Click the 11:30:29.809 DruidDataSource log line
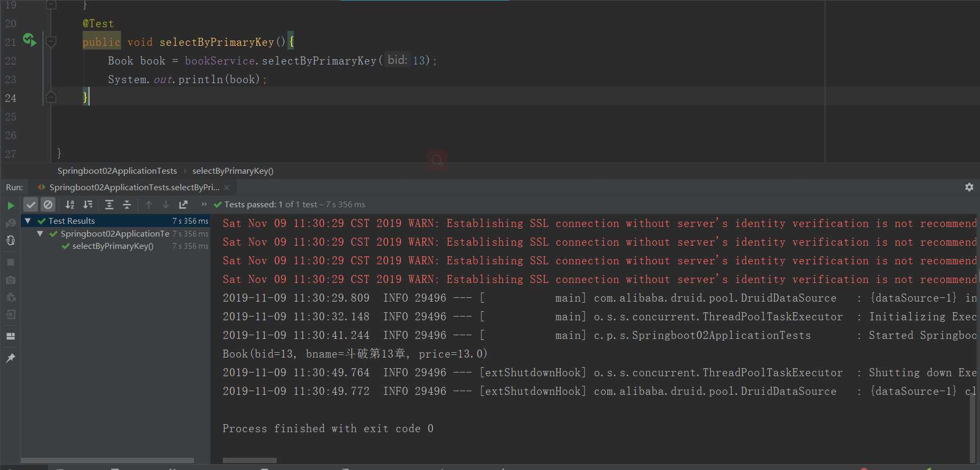 pos(599,298)
